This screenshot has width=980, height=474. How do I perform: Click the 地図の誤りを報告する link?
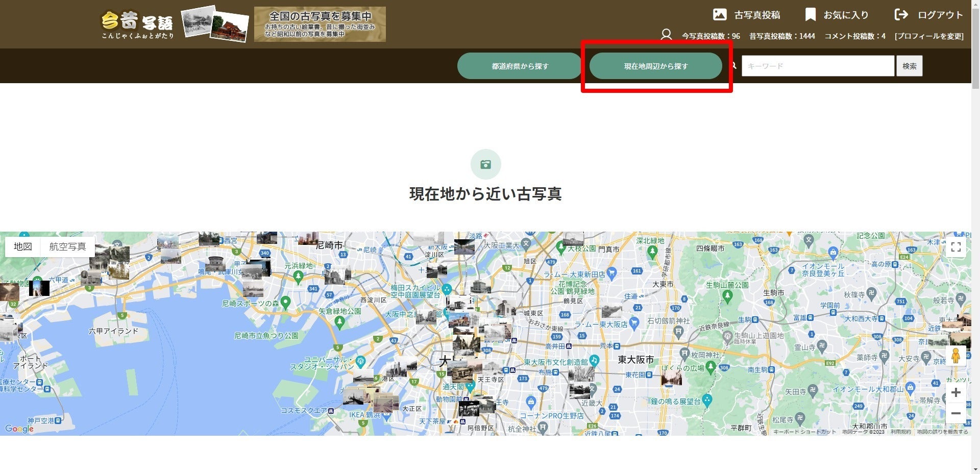click(942, 432)
